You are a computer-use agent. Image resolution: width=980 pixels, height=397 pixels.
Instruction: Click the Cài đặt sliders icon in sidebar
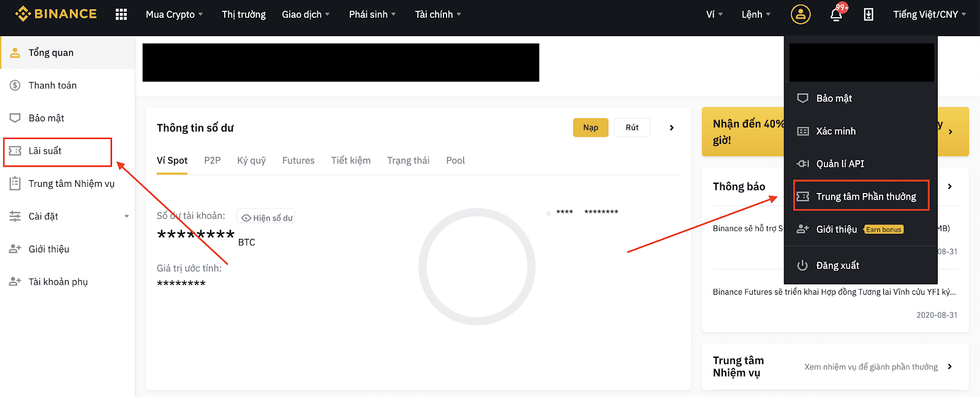click(15, 216)
